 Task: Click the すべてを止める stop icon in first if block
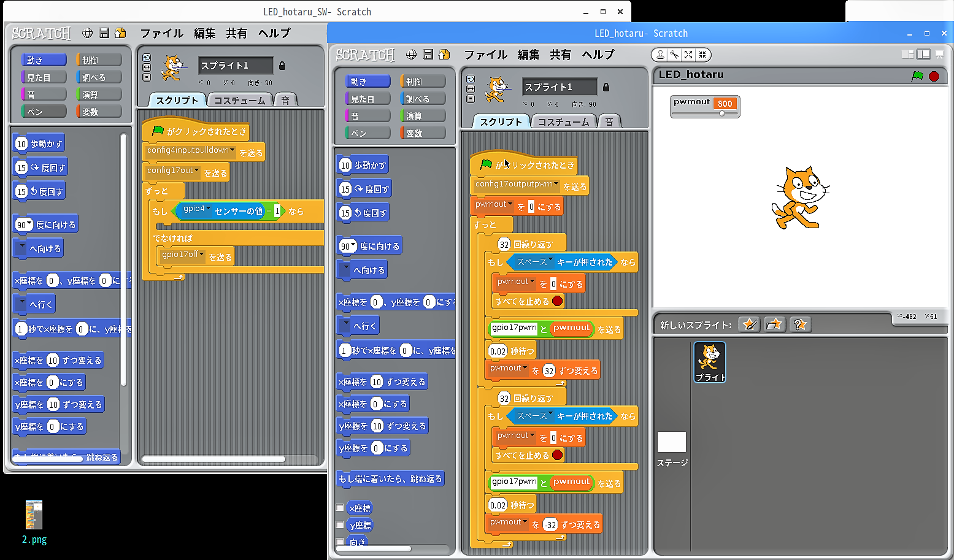point(557,301)
